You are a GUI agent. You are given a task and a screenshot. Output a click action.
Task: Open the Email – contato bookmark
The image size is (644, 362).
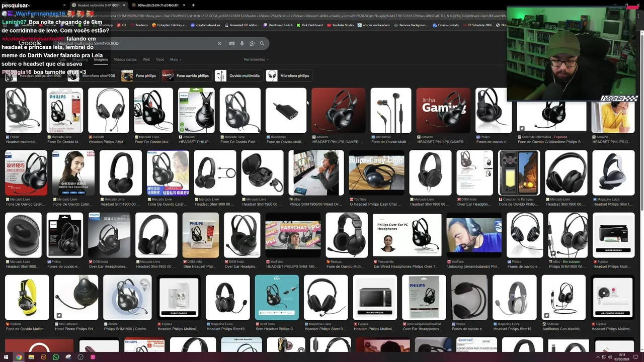[446, 25]
